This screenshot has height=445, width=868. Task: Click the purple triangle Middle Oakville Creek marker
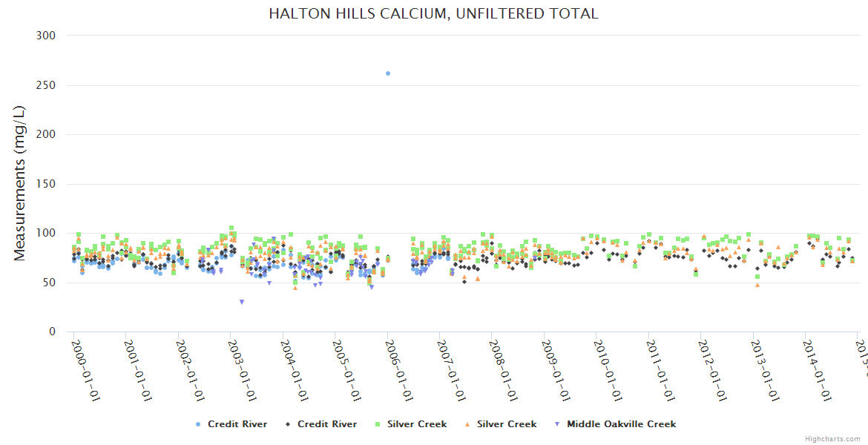(556, 424)
